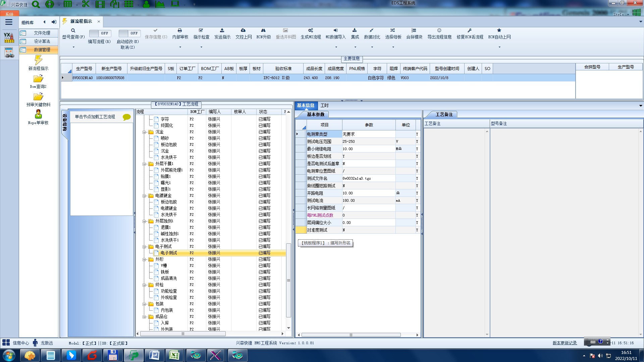The width and height of the screenshot is (644, 362).
Task: Click the 集成 download icon
Action: click(355, 31)
